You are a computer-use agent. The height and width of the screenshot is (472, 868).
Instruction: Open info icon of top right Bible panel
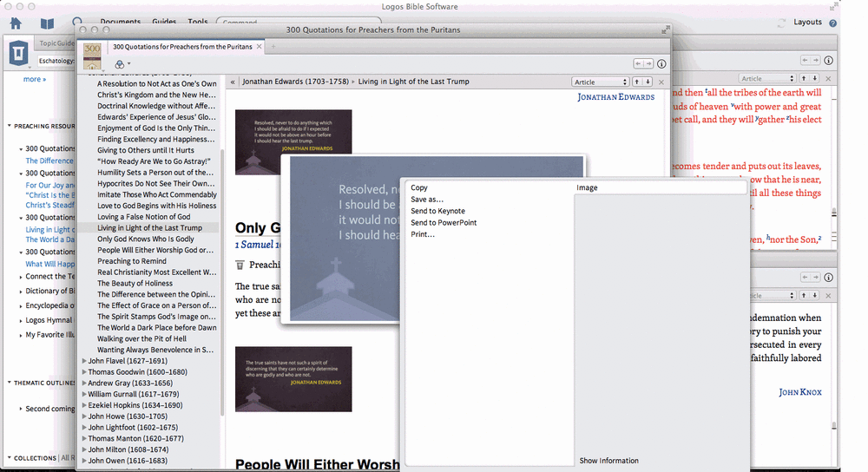[829, 61]
